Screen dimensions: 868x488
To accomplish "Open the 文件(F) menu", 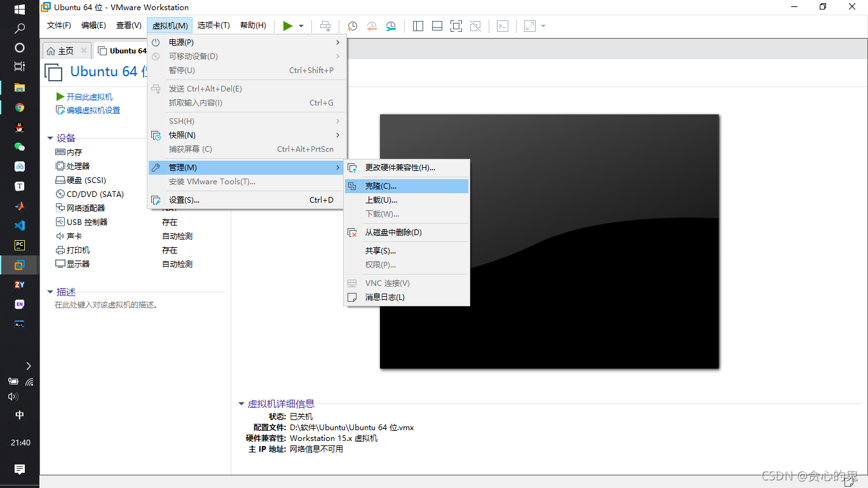I will [59, 25].
